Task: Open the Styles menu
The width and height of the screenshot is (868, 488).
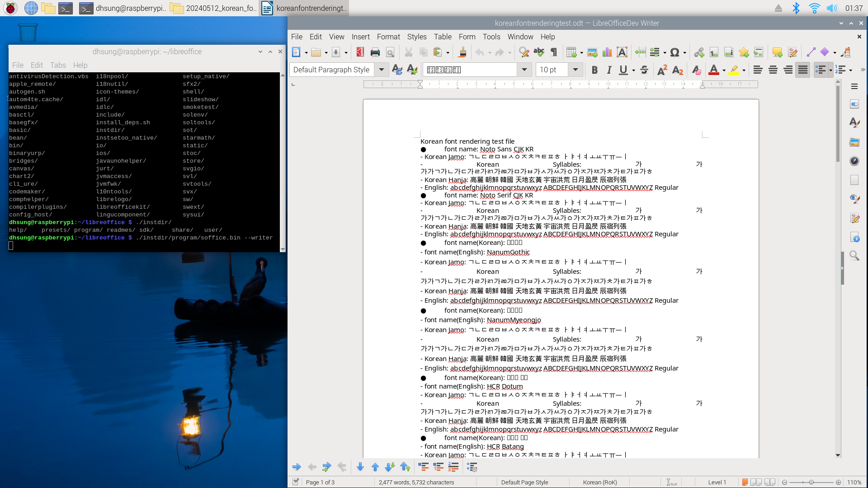Action: pyautogui.click(x=417, y=37)
